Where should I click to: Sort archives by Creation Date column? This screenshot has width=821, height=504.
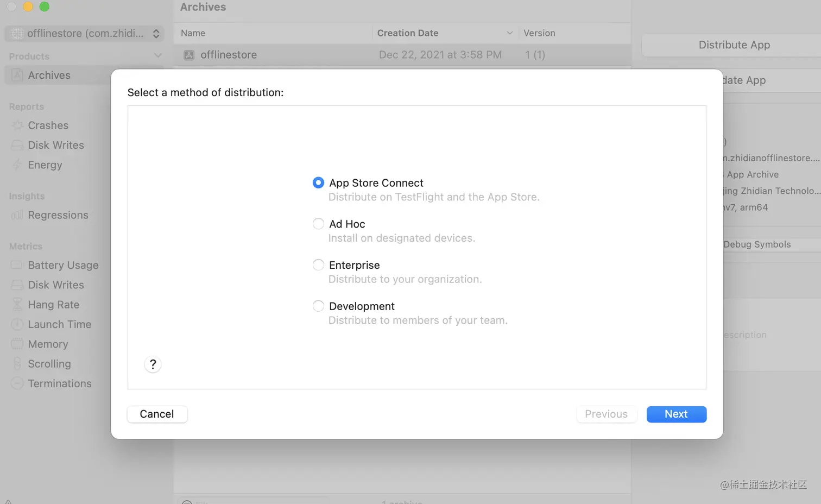408,33
